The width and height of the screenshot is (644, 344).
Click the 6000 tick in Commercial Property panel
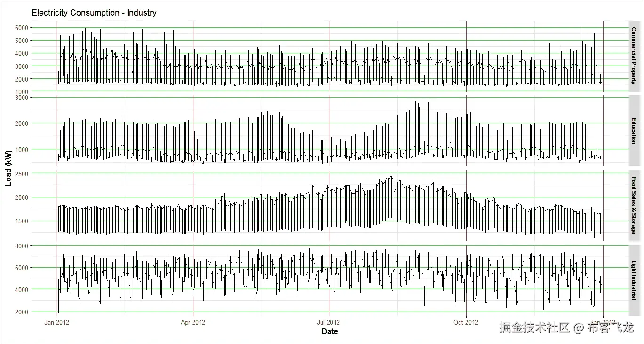pyautogui.click(x=22, y=28)
